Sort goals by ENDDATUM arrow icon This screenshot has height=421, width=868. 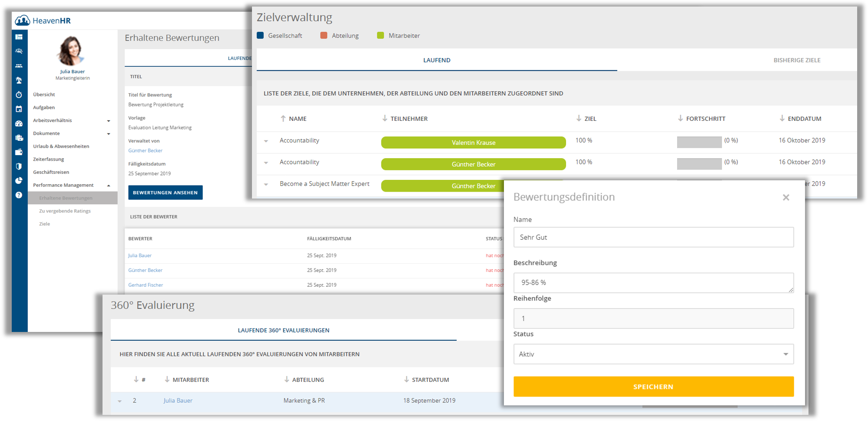[x=782, y=118]
